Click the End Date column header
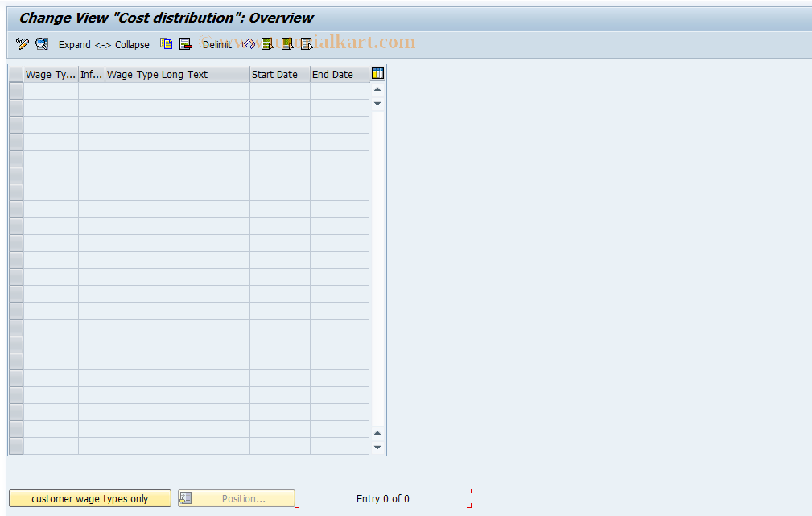Screen dimensions: 812x516 point(340,74)
